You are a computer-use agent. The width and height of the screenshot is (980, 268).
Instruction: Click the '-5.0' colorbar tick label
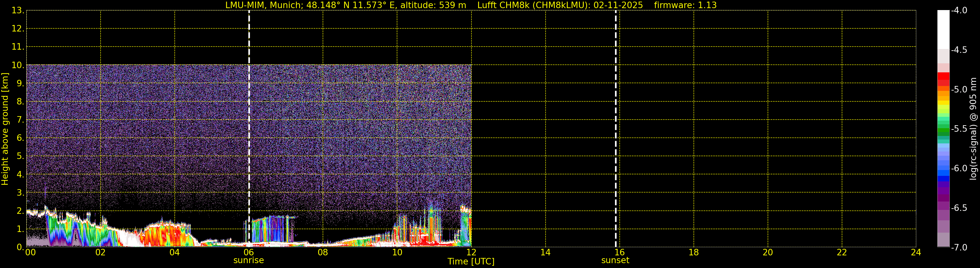pyautogui.click(x=959, y=89)
